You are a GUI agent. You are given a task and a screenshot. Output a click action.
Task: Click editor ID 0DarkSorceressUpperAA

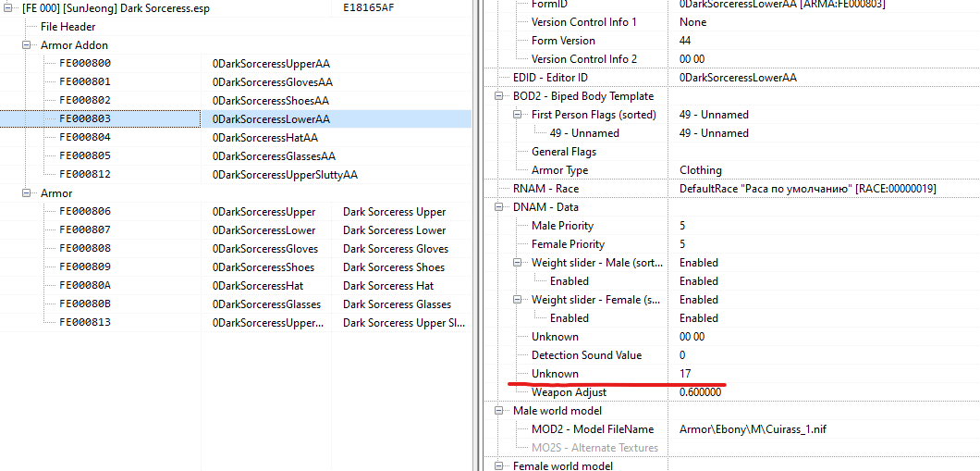point(271,63)
